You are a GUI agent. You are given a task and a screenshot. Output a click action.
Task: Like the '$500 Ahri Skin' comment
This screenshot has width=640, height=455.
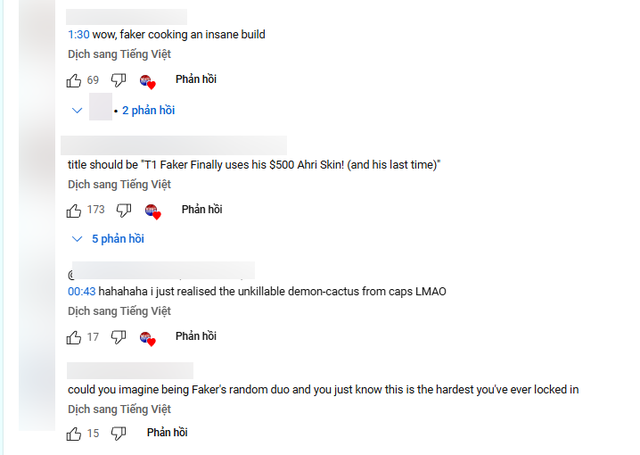(74, 210)
